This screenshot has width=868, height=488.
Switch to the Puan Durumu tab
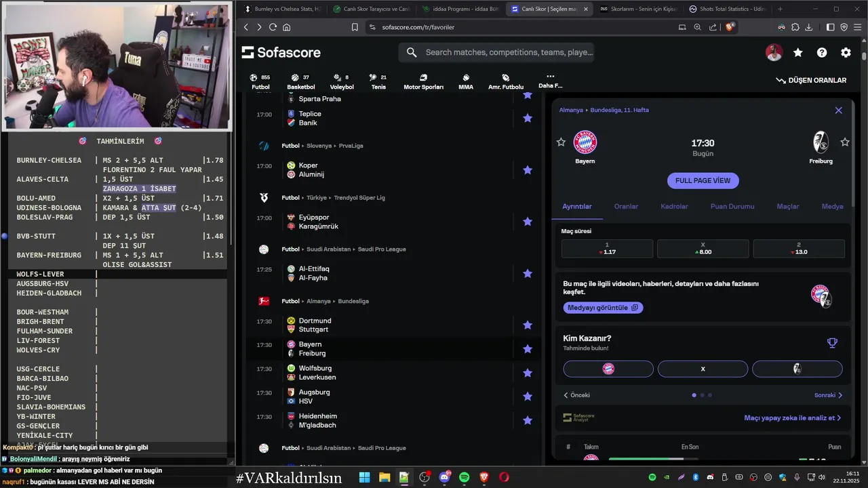click(732, 206)
